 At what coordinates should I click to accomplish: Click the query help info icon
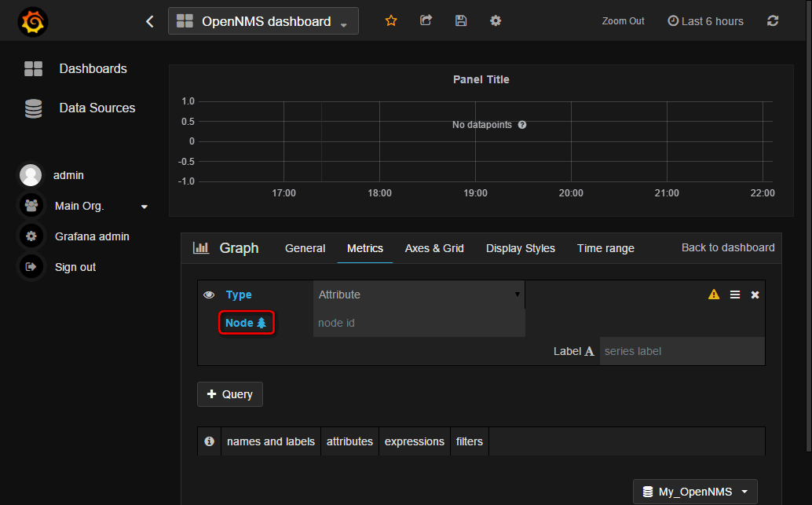[209, 441]
